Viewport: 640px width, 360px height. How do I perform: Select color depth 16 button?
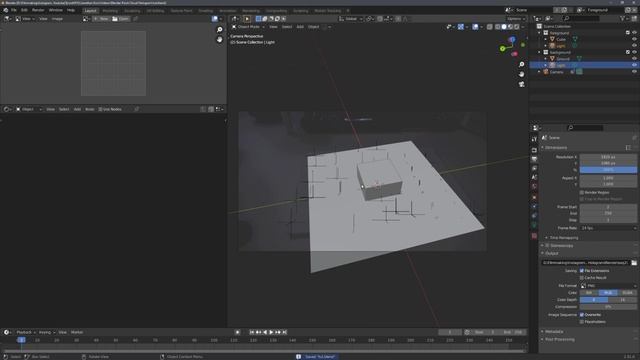(622, 300)
